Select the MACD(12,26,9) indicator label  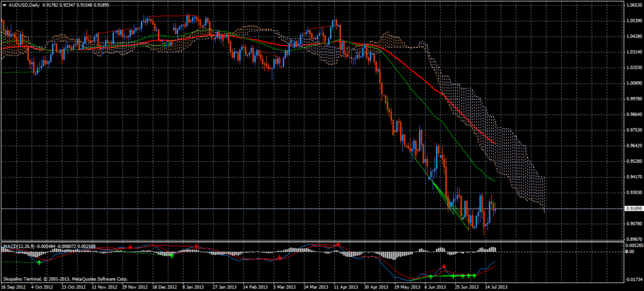pos(18,245)
